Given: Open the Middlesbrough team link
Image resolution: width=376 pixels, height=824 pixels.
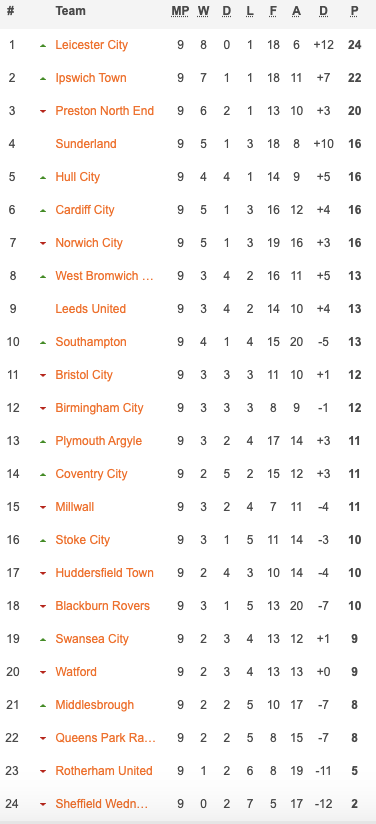Looking at the screenshot, I should 95,705.
